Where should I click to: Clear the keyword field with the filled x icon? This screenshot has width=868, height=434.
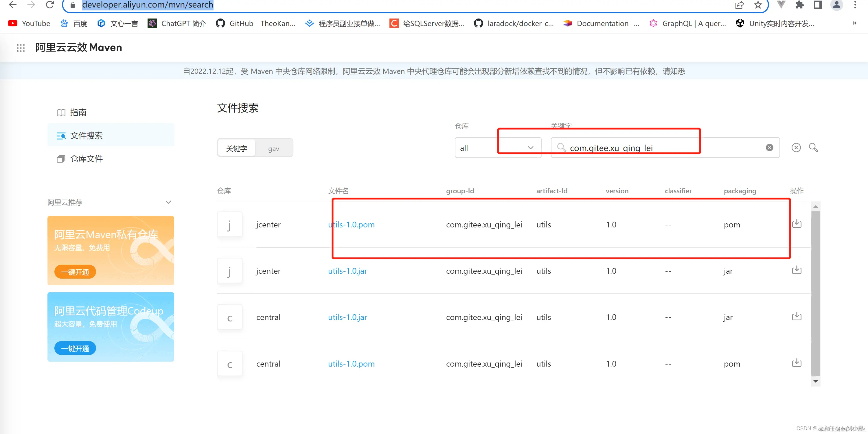pyautogui.click(x=769, y=148)
